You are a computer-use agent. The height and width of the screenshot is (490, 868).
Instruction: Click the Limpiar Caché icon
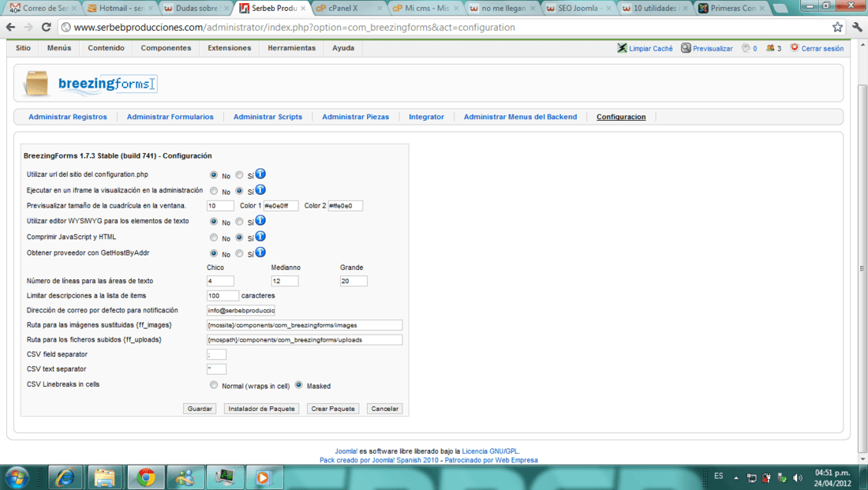tap(623, 48)
